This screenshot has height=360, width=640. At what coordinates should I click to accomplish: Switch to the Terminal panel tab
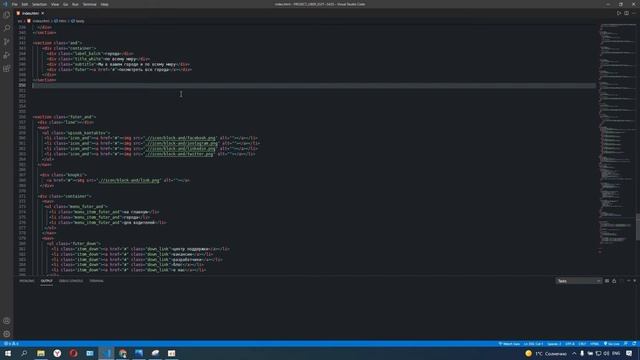tap(96, 281)
